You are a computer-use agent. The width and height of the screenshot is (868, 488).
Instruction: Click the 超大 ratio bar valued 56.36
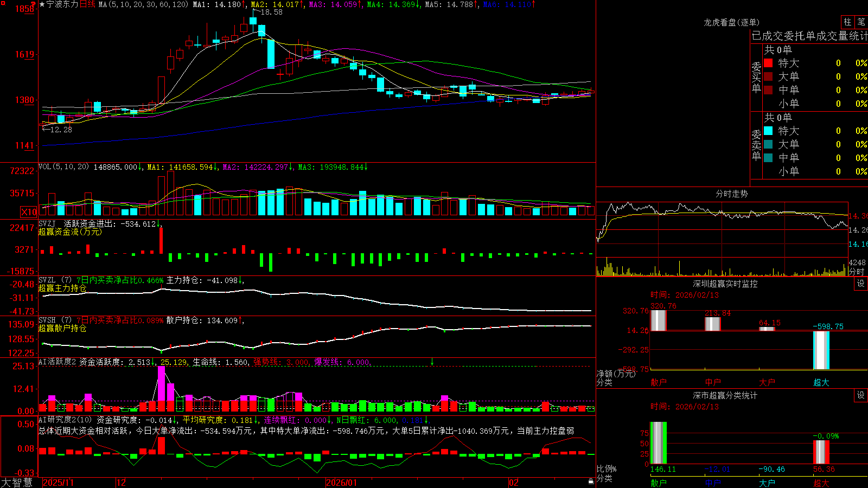point(821,452)
